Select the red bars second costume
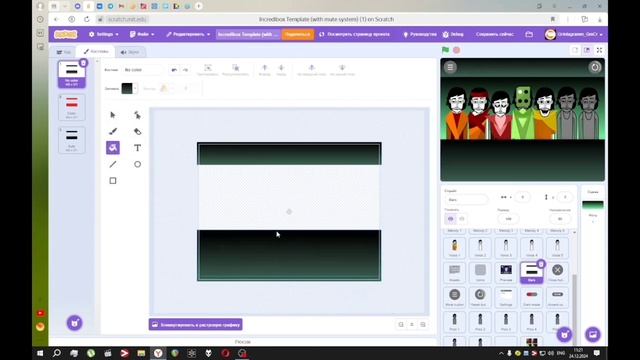The image size is (640, 360). [x=72, y=107]
